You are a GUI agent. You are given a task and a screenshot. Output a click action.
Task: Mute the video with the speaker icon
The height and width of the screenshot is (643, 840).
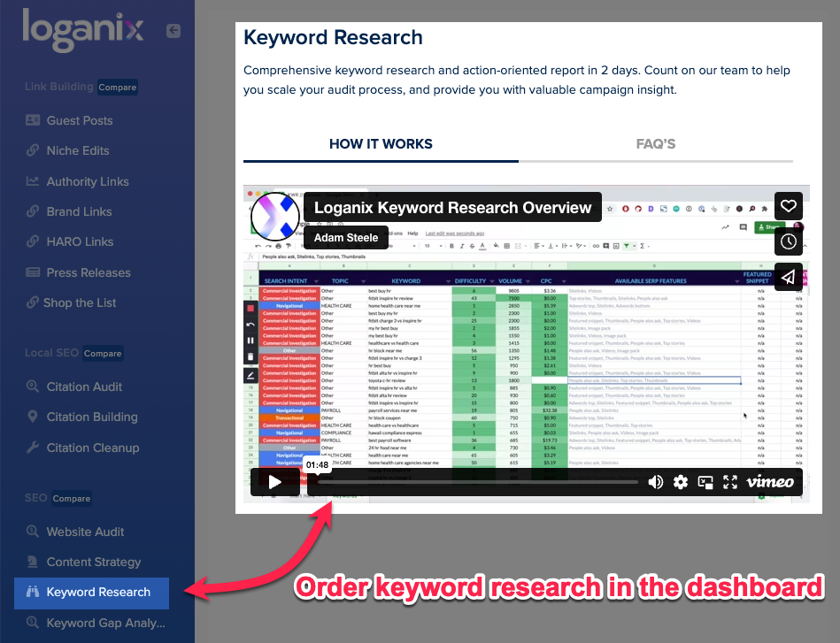tap(655, 482)
